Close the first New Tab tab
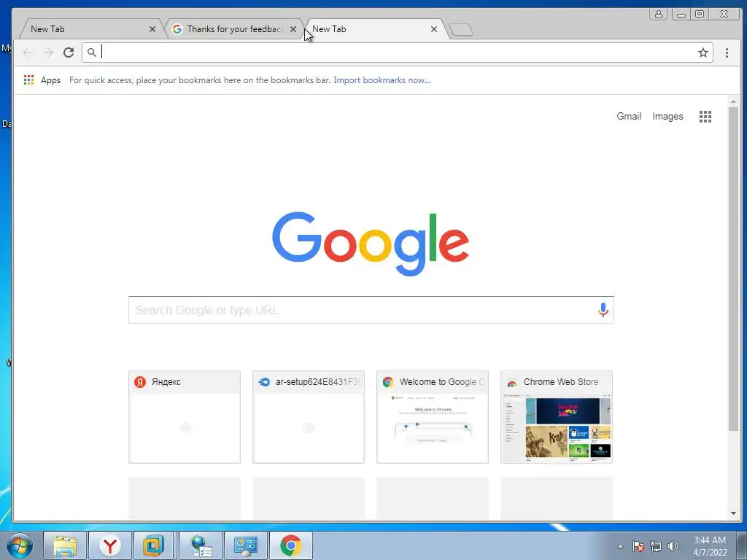The height and width of the screenshot is (560, 747). point(152,29)
